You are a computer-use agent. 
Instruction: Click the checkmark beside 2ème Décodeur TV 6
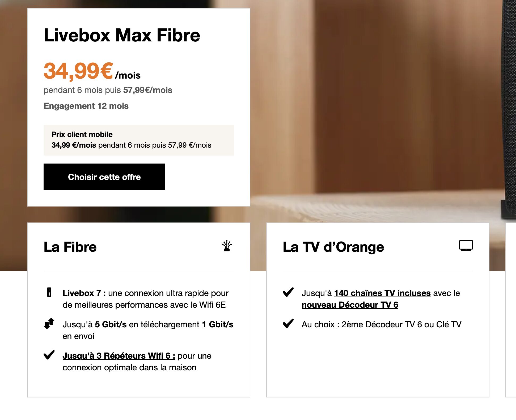[x=288, y=323]
